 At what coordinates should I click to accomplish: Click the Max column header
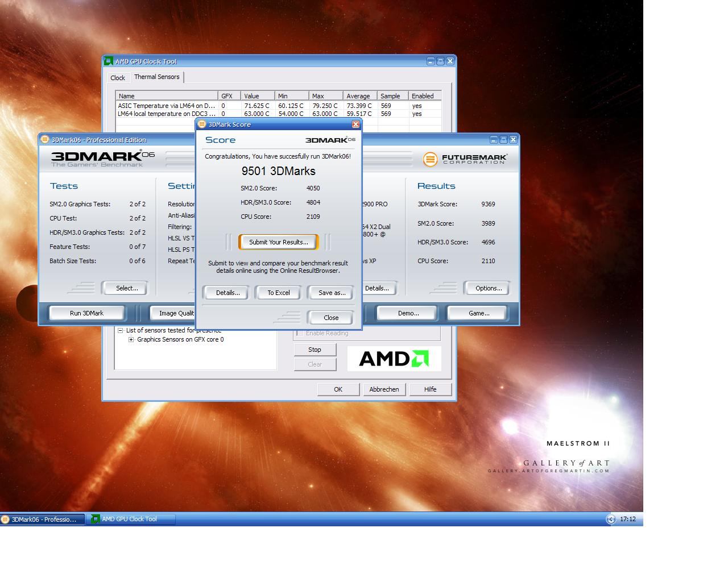(x=326, y=96)
